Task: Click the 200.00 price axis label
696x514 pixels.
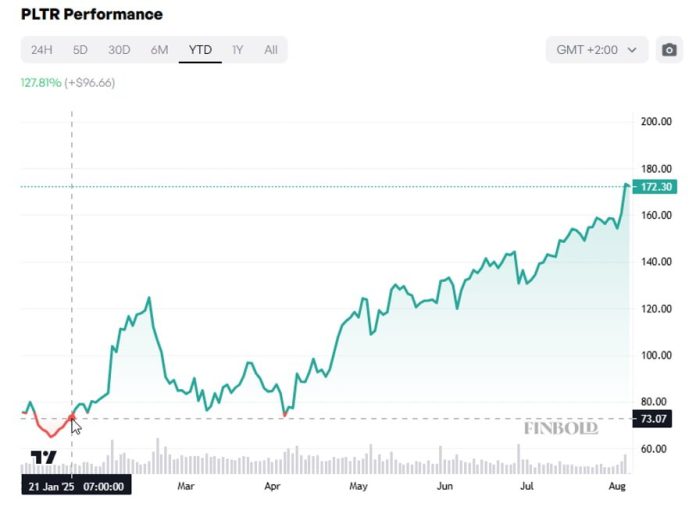Action: [x=656, y=122]
